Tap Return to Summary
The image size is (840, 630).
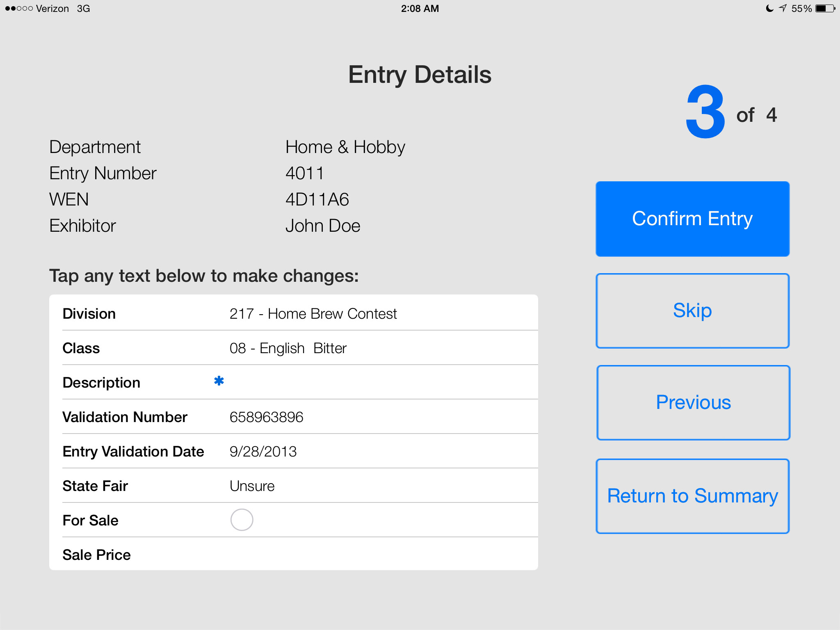[692, 496]
